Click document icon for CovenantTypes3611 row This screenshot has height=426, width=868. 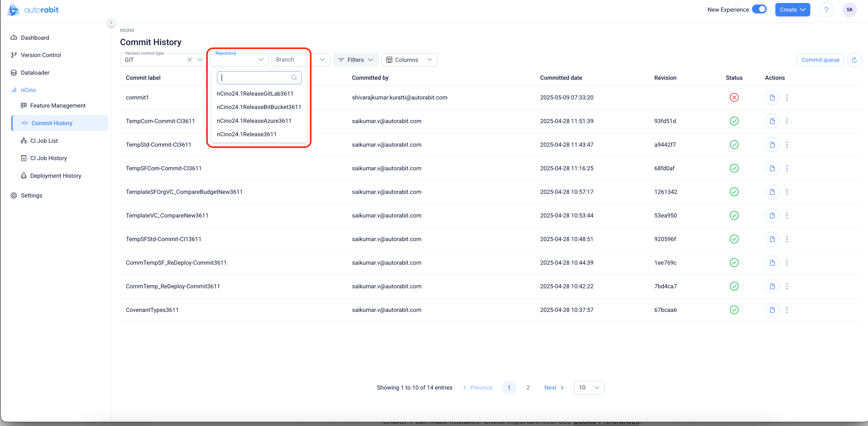pyautogui.click(x=772, y=310)
